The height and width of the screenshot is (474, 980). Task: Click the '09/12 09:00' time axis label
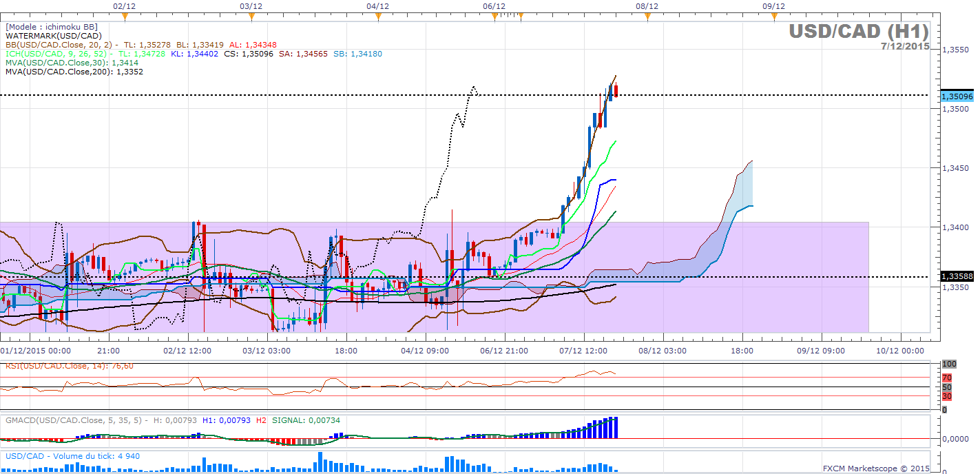click(x=821, y=350)
